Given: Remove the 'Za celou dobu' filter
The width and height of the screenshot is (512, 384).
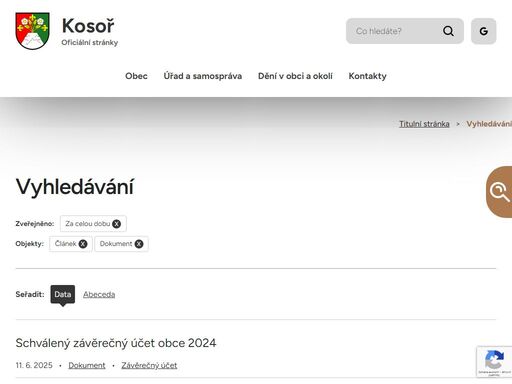Looking at the screenshot, I should [116, 224].
